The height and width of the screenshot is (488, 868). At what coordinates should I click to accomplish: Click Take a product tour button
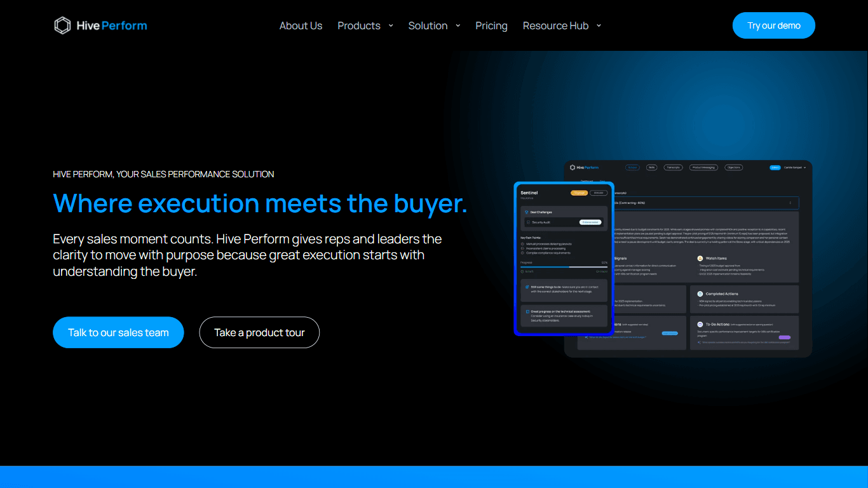pos(259,332)
